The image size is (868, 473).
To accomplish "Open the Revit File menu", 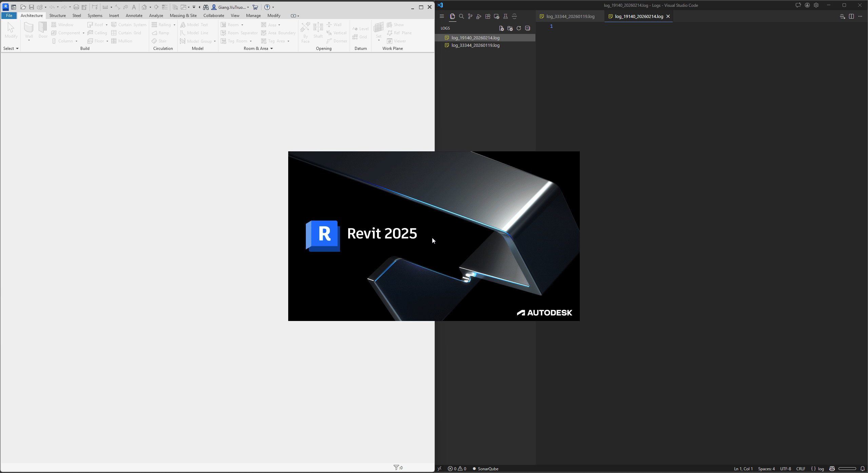I will (x=9, y=16).
